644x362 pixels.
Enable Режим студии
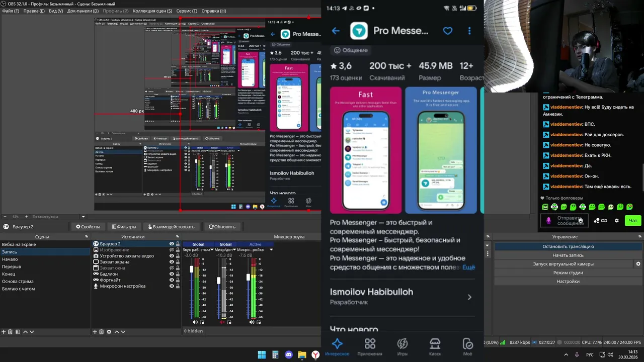pos(568,273)
